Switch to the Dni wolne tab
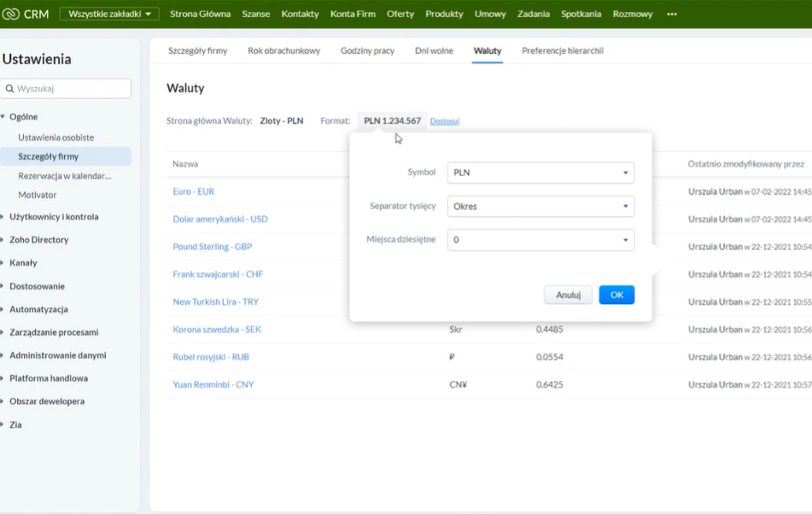Screen dimensions: 812x514 point(434,50)
